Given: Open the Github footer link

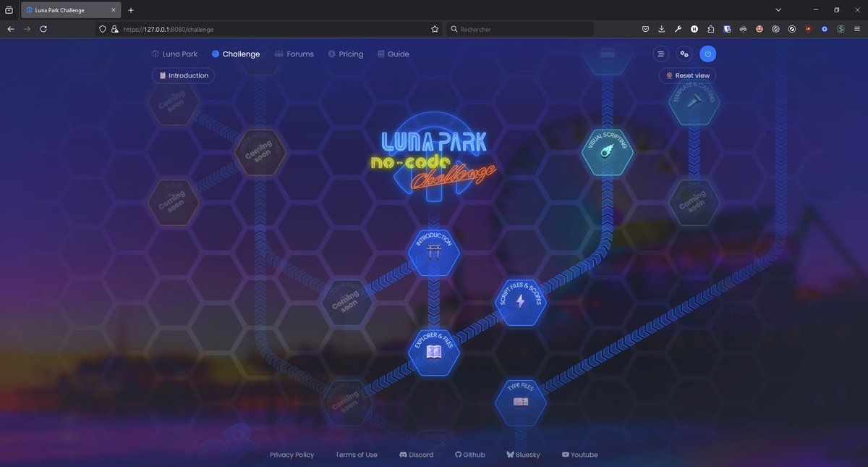Looking at the screenshot, I should (x=470, y=455).
